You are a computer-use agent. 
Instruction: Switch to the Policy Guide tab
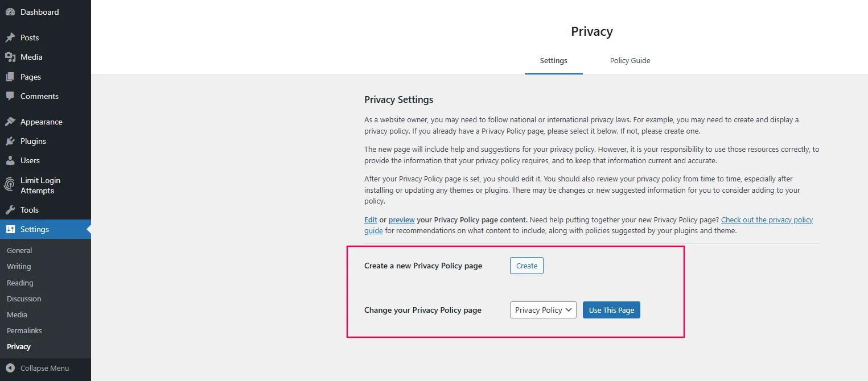pyautogui.click(x=630, y=60)
